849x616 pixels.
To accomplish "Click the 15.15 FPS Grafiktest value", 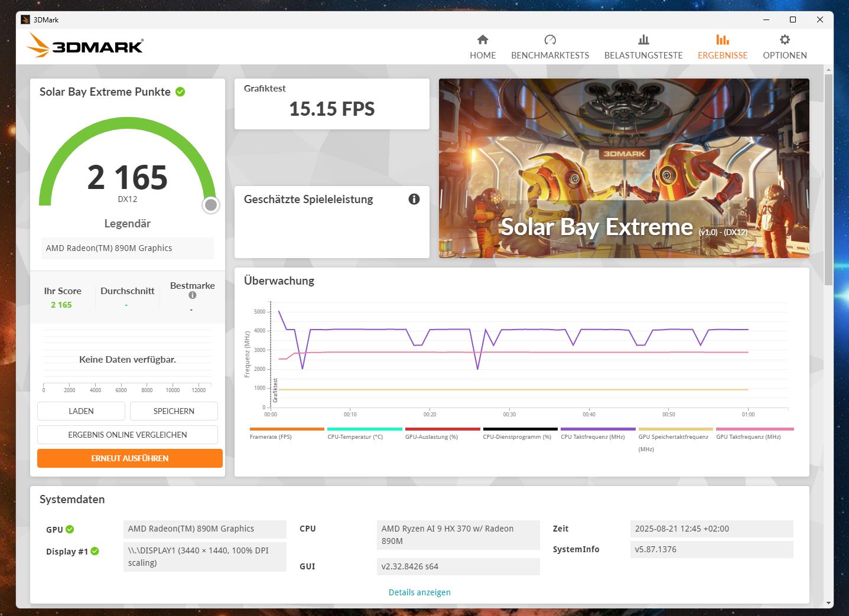I will tap(332, 109).
